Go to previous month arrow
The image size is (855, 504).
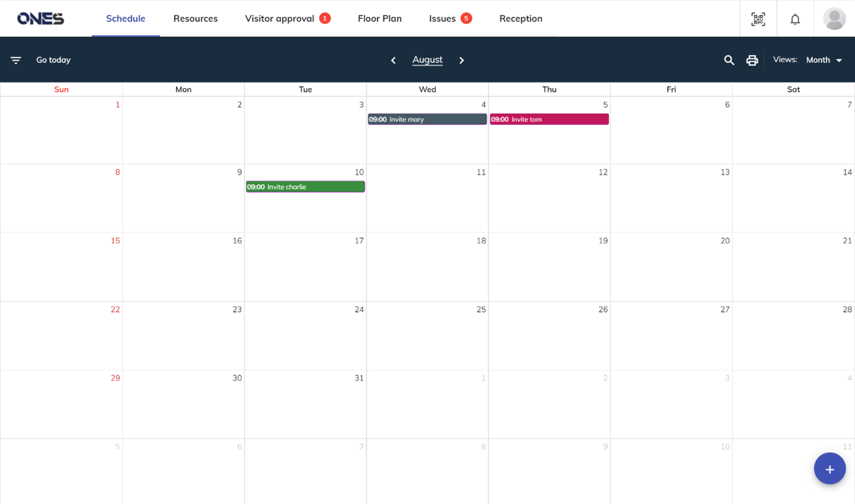coord(393,60)
